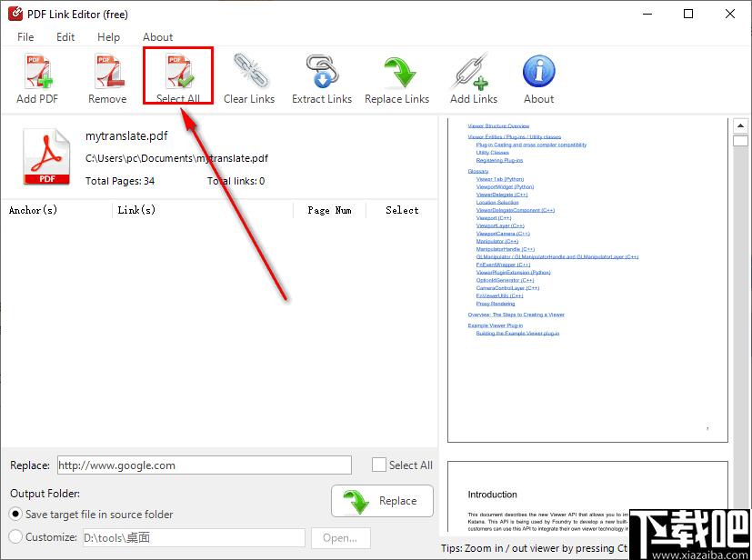Click the PDF Link Editor title bar logo
The image size is (752, 560).
click(x=15, y=14)
